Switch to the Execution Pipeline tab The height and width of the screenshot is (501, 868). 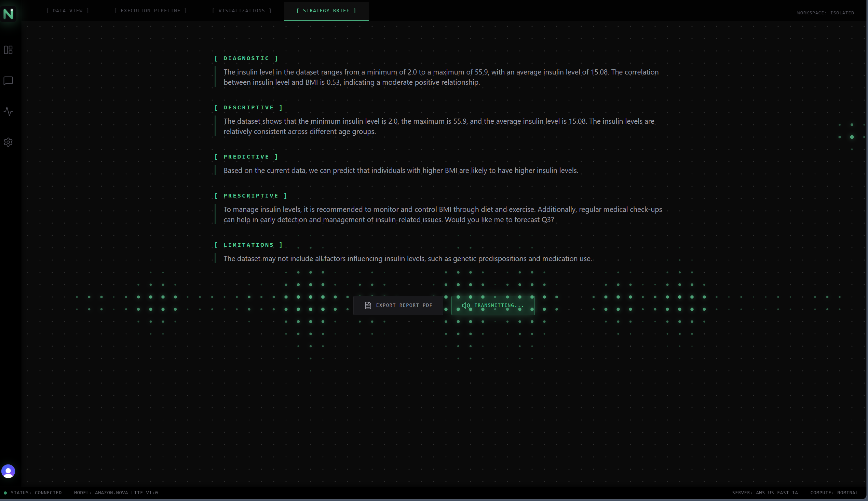click(151, 11)
